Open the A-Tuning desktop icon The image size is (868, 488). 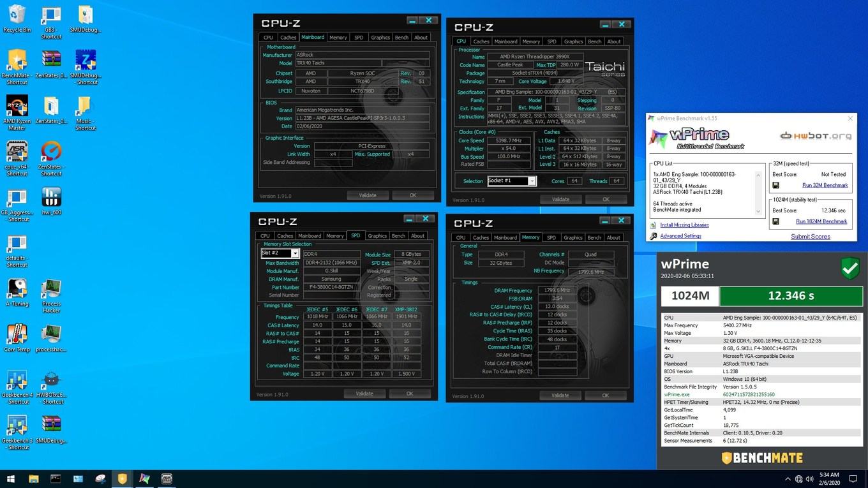17,293
